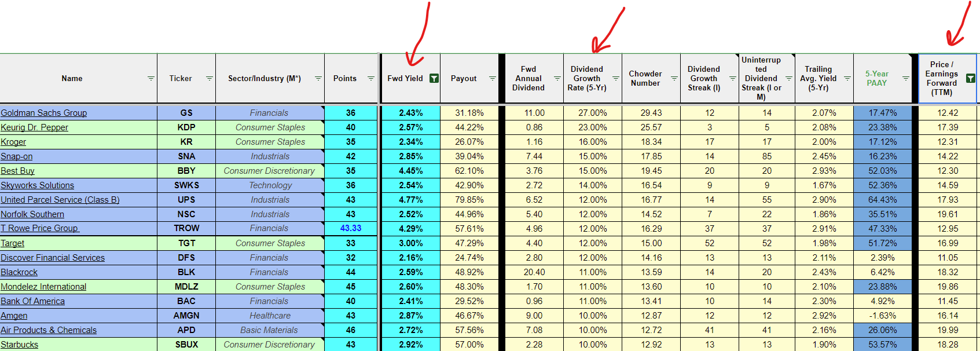Image resolution: width=980 pixels, height=351 pixels.
Task: Select the 29.43 Chowder Number cell
Action: click(651, 113)
